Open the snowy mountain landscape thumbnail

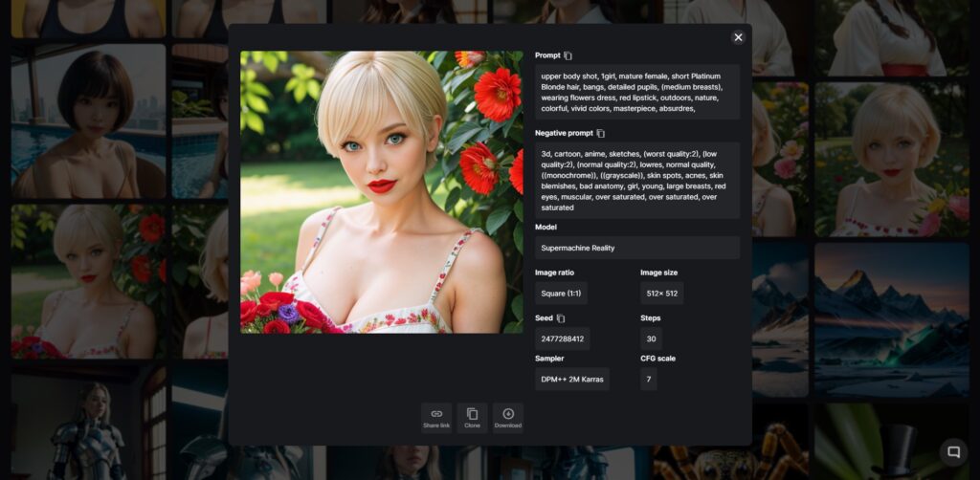892,319
